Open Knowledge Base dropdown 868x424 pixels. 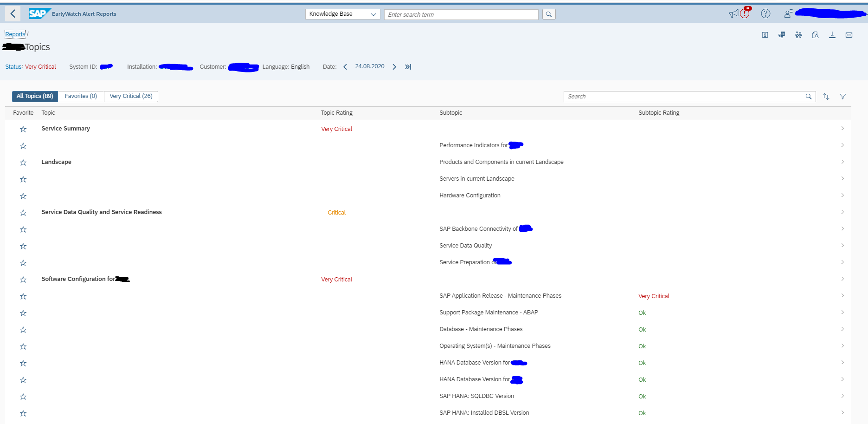coord(342,14)
